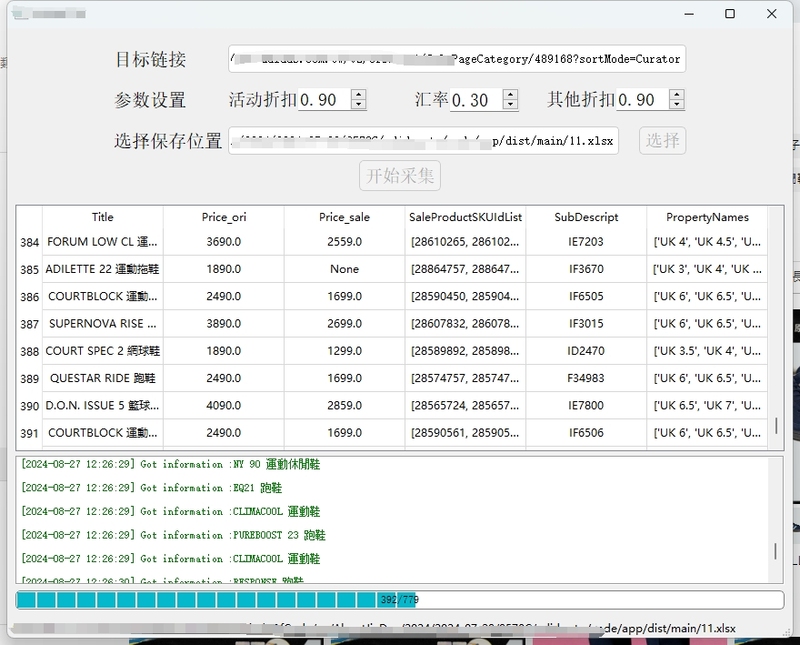The width and height of the screenshot is (800, 645).
Task: Click the log panel's vertical scrollbar handle
Action: pyautogui.click(x=776, y=551)
